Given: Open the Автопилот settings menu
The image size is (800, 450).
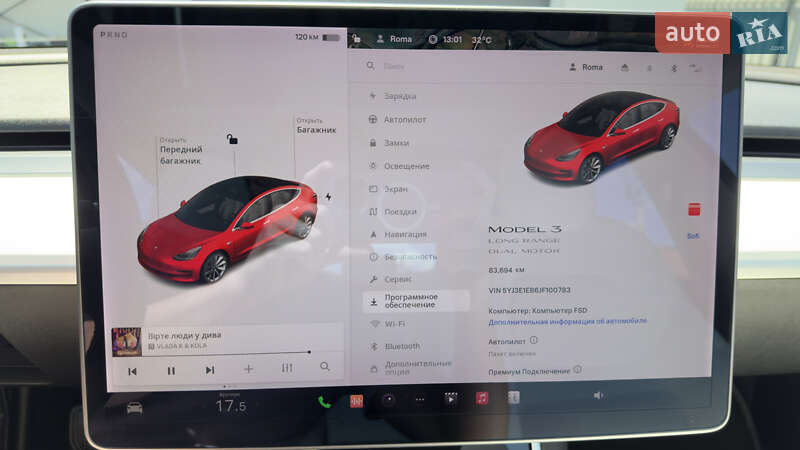Looking at the screenshot, I should click(x=397, y=119).
